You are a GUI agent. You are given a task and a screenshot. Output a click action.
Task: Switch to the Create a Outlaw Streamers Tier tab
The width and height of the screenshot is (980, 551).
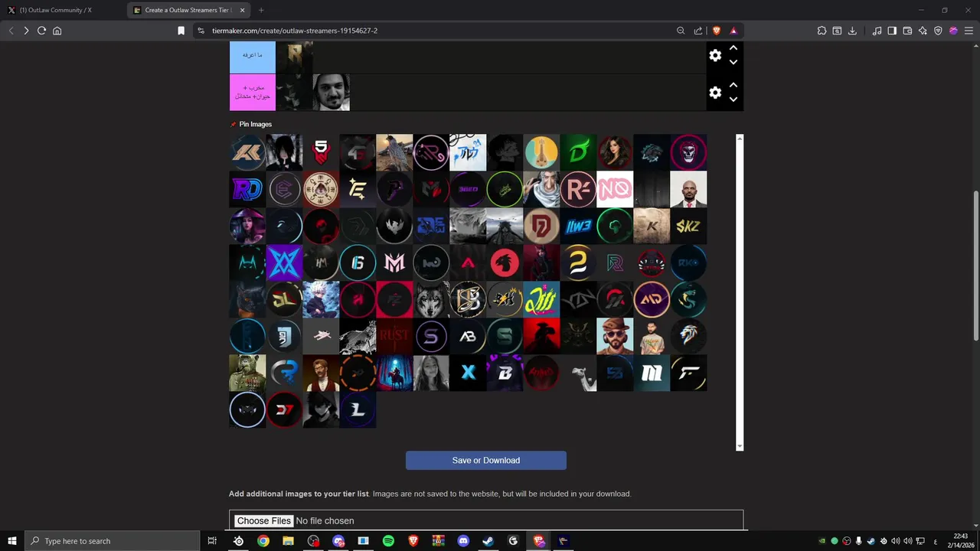(x=188, y=10)
